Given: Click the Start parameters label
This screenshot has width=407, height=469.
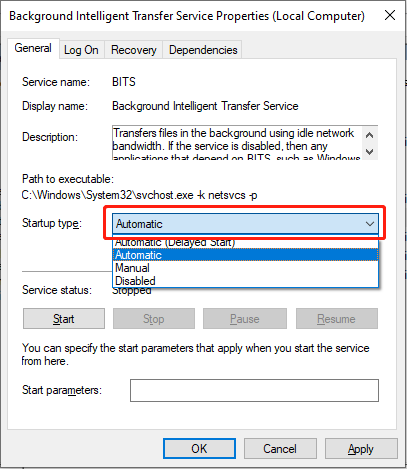Looking at the screenshot, I should coord(62,390).
